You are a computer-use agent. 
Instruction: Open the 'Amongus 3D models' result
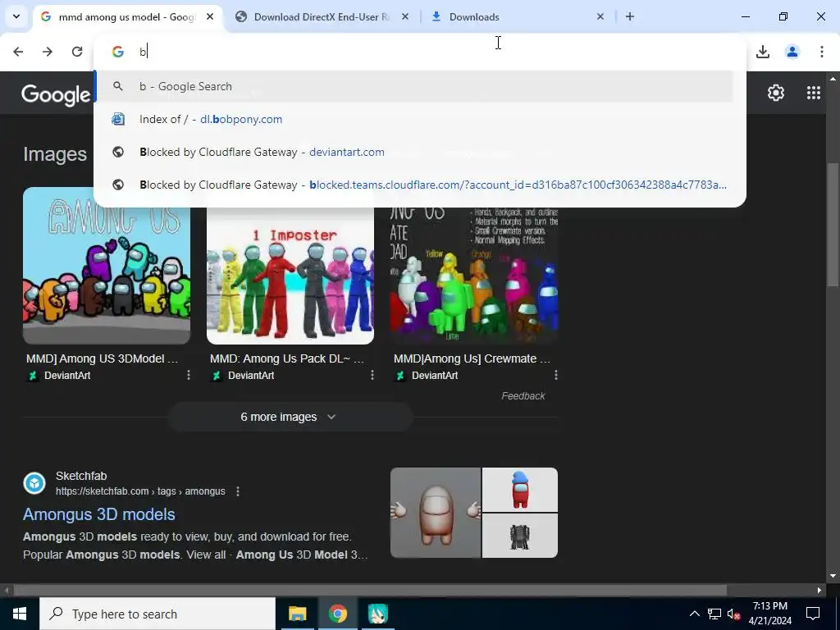coord(99,514)
